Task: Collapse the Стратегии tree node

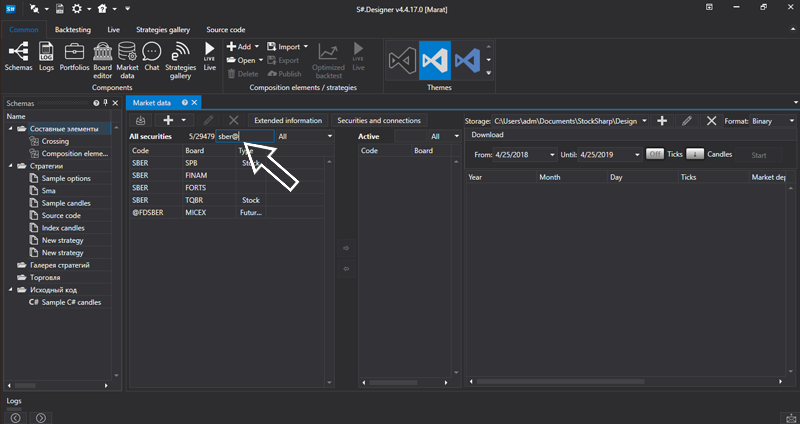Action: (11, 166)
